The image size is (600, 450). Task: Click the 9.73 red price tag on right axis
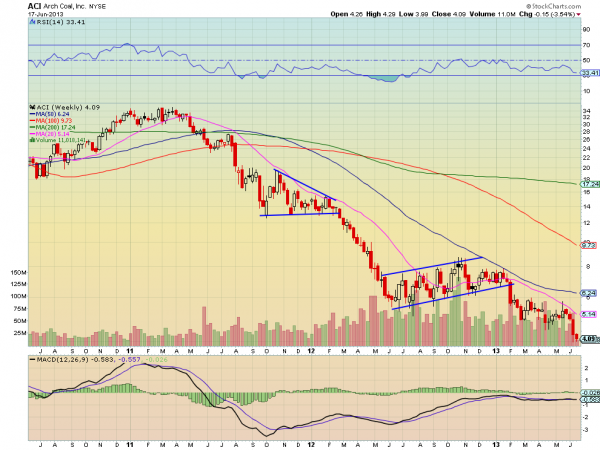[589, 245]
